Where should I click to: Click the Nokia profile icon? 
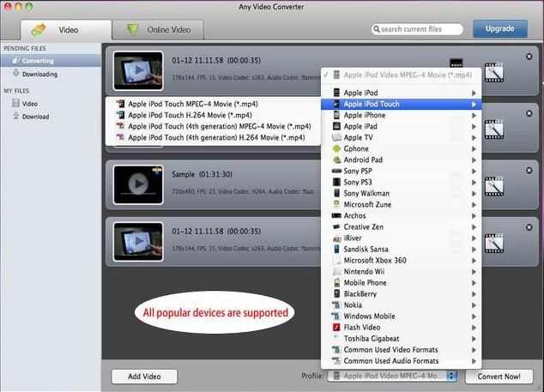(336, 305)
